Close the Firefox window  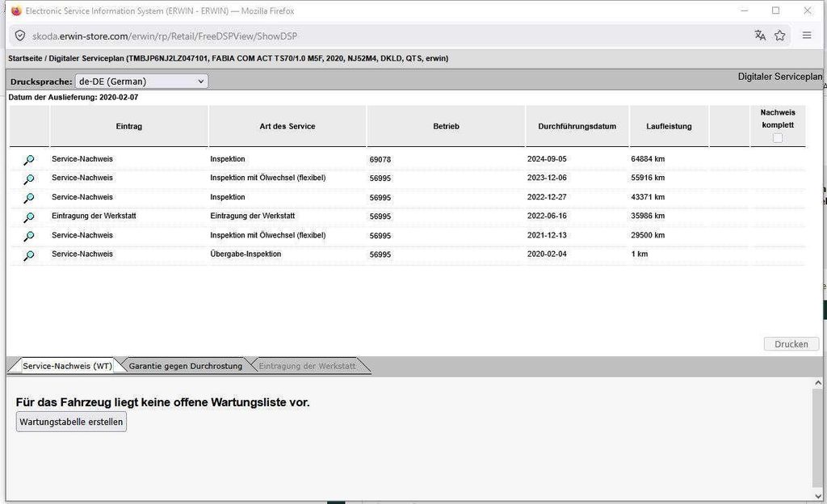(808, 10)
